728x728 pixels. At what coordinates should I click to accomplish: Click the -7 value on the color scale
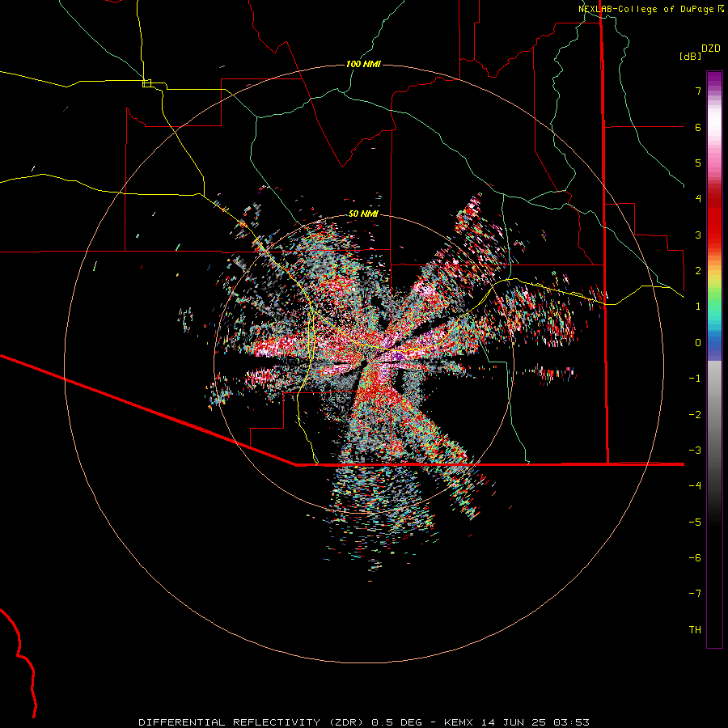[695, 594]
